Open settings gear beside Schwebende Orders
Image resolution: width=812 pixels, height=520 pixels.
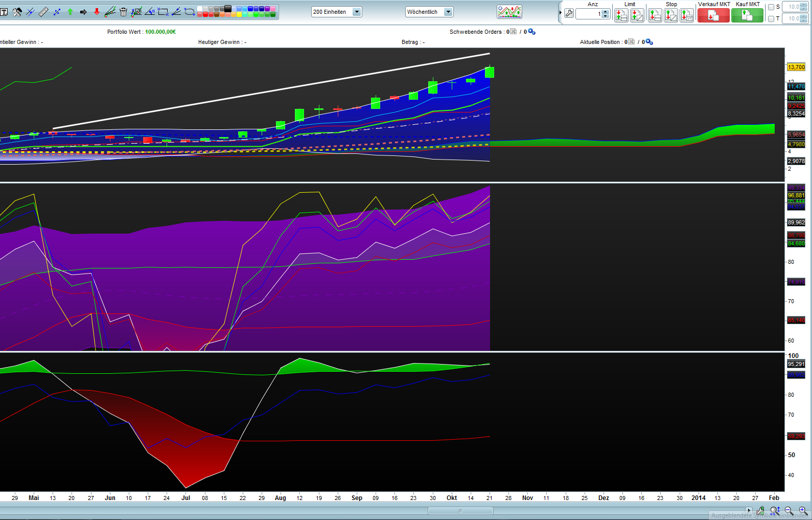coord(531,32)
